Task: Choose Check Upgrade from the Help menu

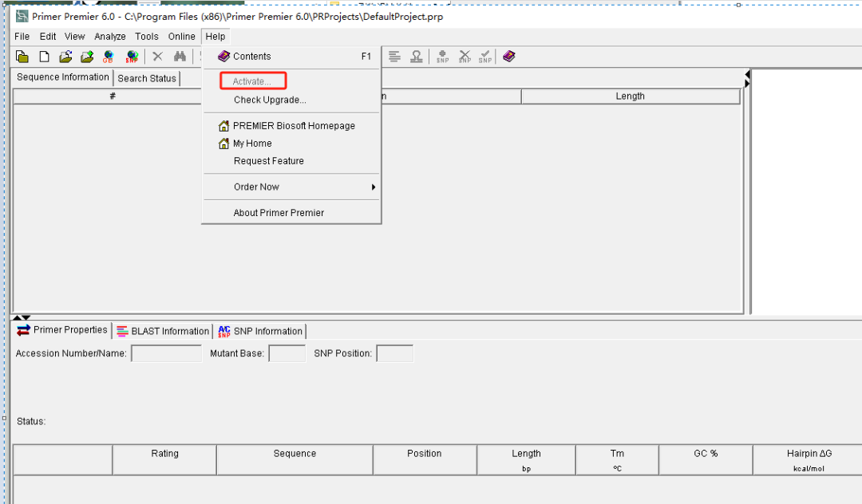Action: point(291,100)
